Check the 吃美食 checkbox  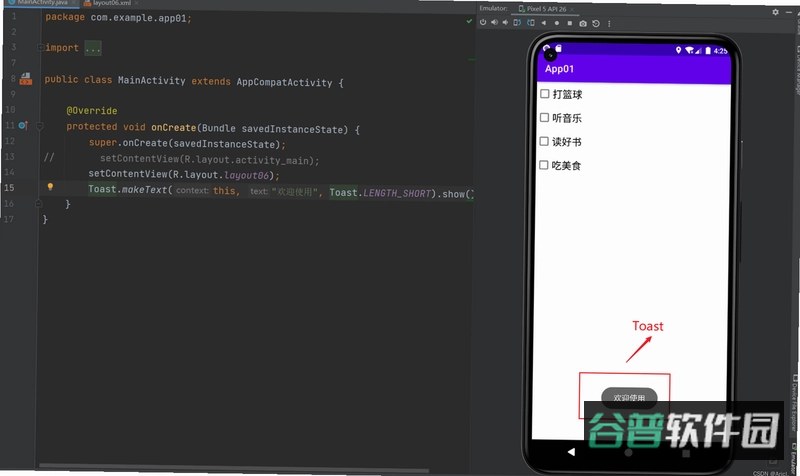pyautogui.click(x=544, y=165)
